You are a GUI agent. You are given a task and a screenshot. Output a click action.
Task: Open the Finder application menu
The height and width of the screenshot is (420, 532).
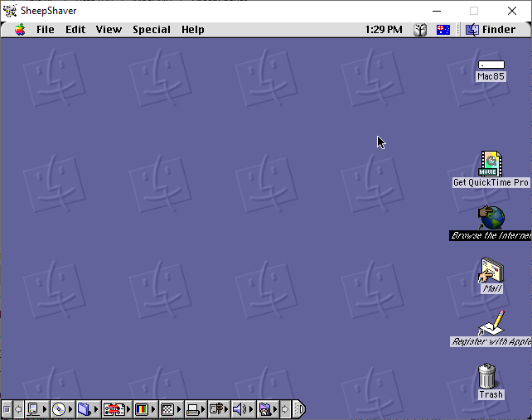(491, 30)
